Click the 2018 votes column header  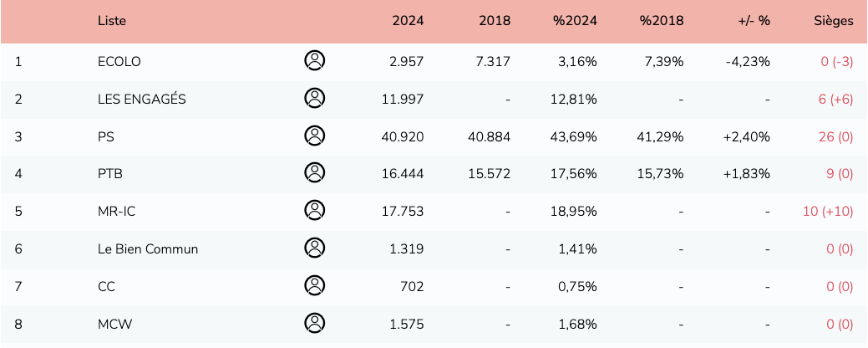pos(495,21)
